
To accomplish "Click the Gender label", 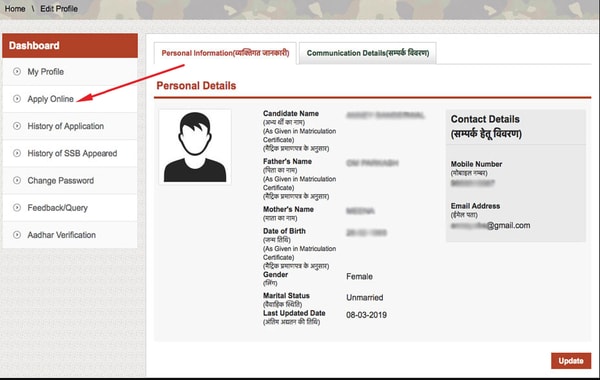I will pyautogui.click(x=276, y=274).
